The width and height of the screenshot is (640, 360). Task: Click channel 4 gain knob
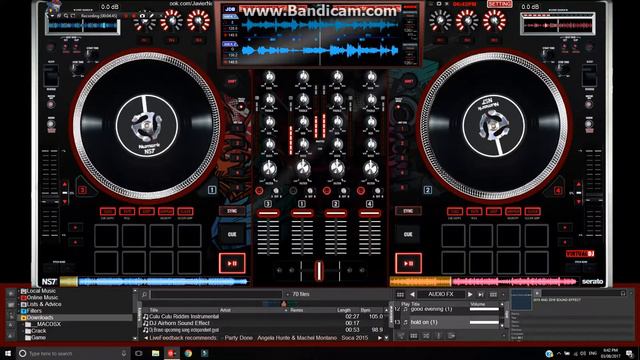point(371,77)
